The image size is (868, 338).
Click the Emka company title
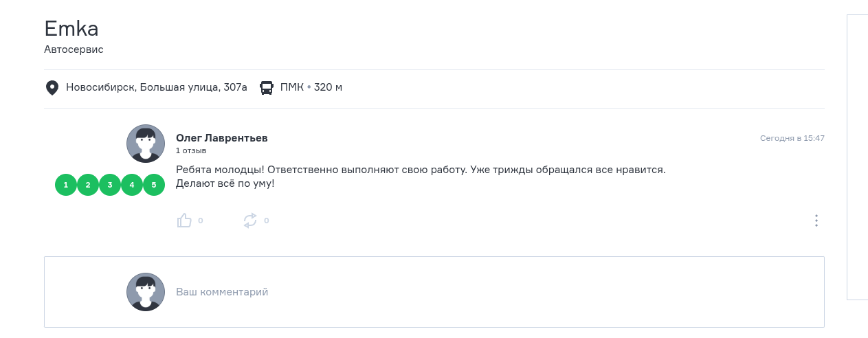[71, 29]
